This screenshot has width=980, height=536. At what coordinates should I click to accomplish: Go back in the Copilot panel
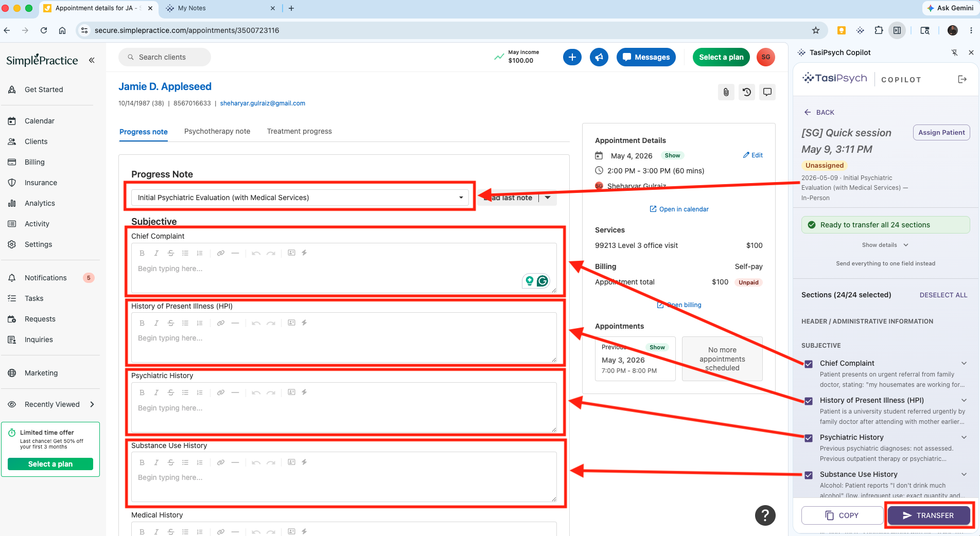819,112
